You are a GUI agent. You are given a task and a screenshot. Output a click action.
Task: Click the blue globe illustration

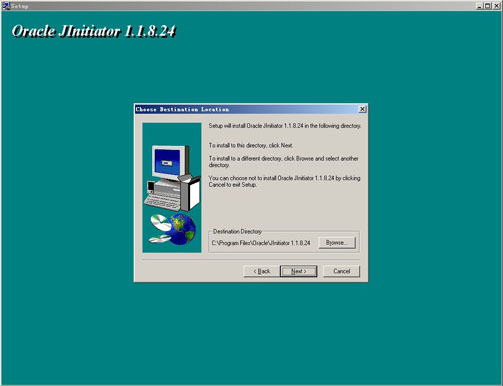(182, 229)
